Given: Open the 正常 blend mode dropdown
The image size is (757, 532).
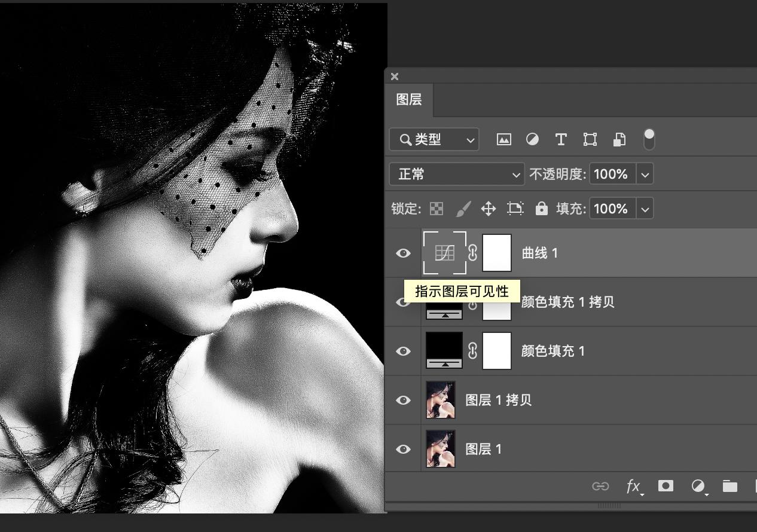Looking at the screenshot, I should coord(457,174).
